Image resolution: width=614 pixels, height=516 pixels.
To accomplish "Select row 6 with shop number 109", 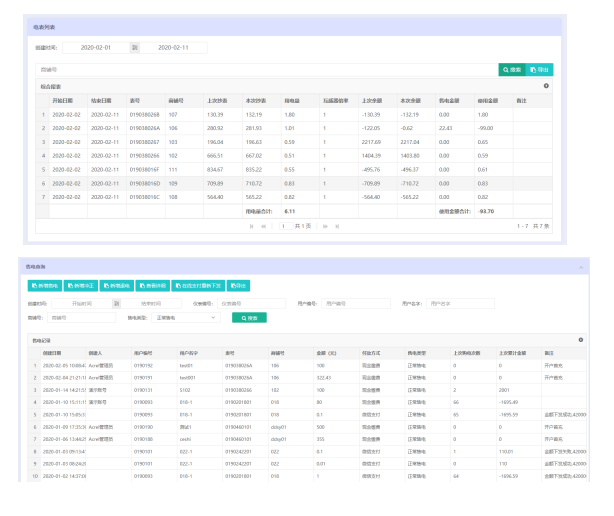I will pos(294,184).
